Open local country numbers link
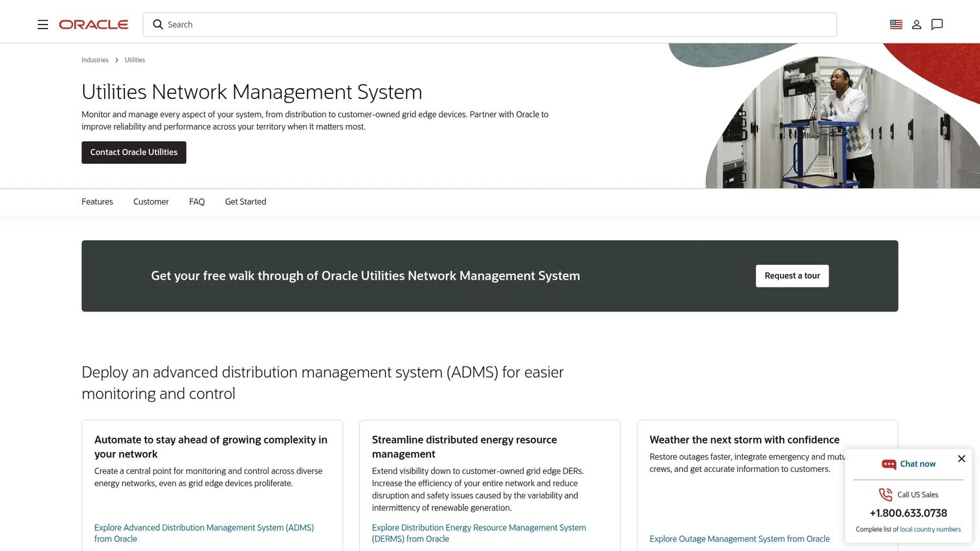Image resolution: width=980 pixels, height=551 pixels. [x=930, y=530]
